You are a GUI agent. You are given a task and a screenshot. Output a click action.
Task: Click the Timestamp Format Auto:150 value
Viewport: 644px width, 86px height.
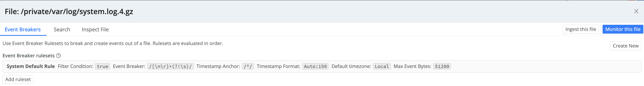315,66
